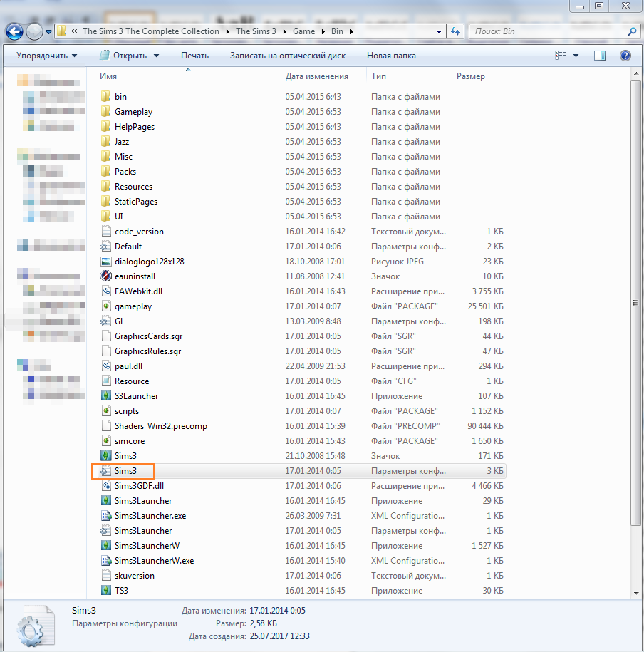
Task: Select the skuversion text file name
Action: tap(135, 576)
